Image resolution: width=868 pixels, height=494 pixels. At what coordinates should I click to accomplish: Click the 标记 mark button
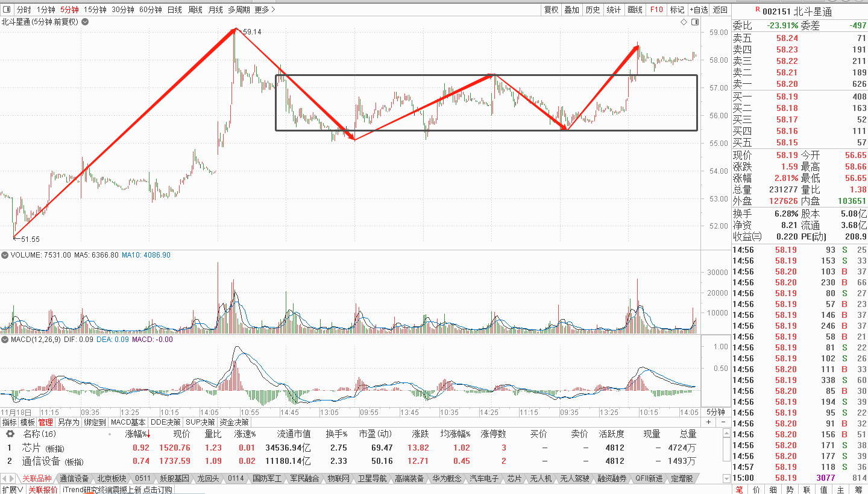[677, 10]
